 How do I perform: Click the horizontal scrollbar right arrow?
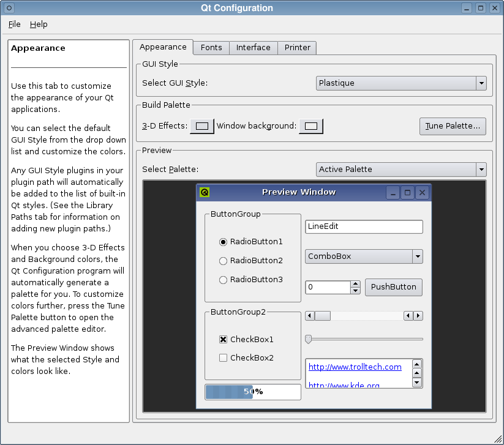pyautogui.click(x=418, y=316)
